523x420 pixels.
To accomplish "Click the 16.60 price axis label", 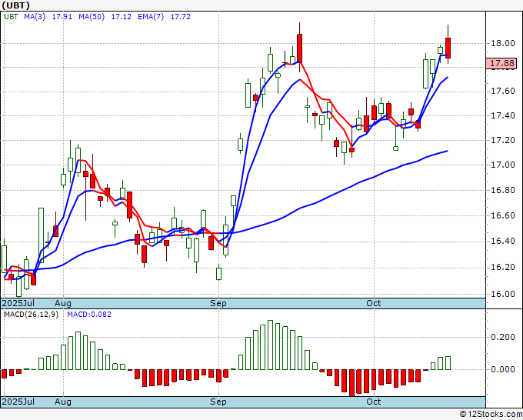I will 503,215.
